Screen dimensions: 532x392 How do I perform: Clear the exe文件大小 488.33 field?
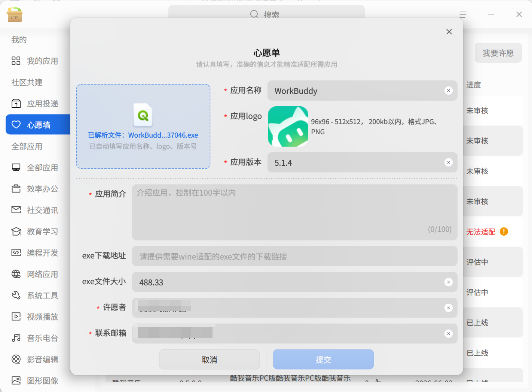point(449,282)
